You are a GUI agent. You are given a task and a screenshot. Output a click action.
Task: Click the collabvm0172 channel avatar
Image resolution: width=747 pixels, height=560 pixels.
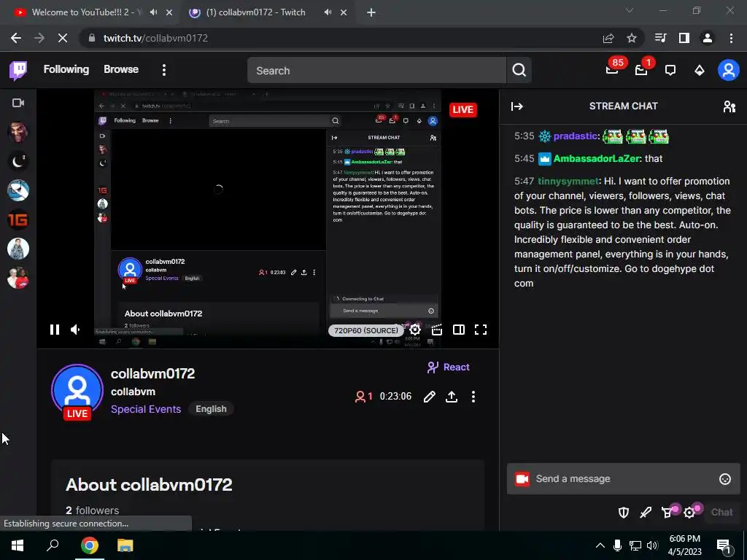click(x=77, y=391)
